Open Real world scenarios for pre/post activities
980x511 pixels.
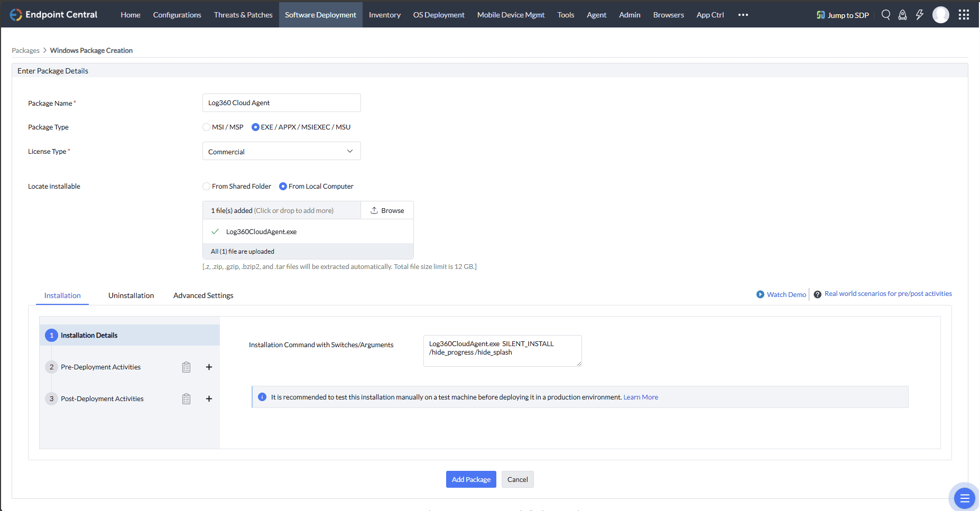point(888,294)
